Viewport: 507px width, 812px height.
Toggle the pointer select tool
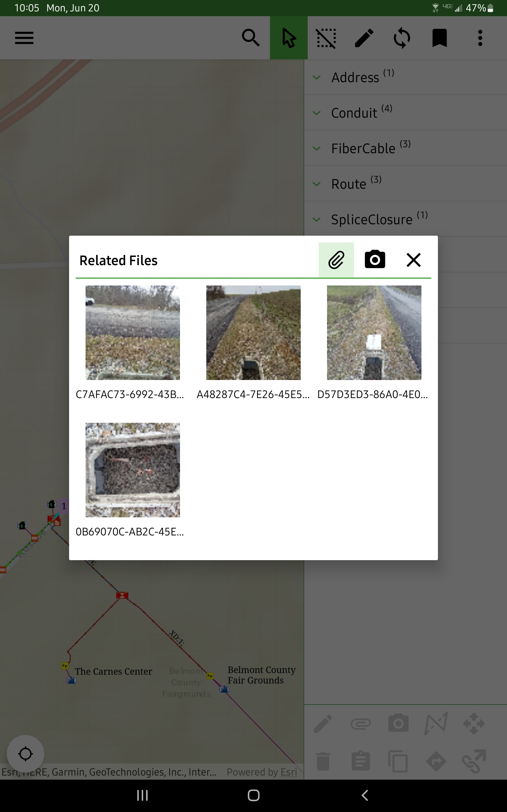click(289, 38)
